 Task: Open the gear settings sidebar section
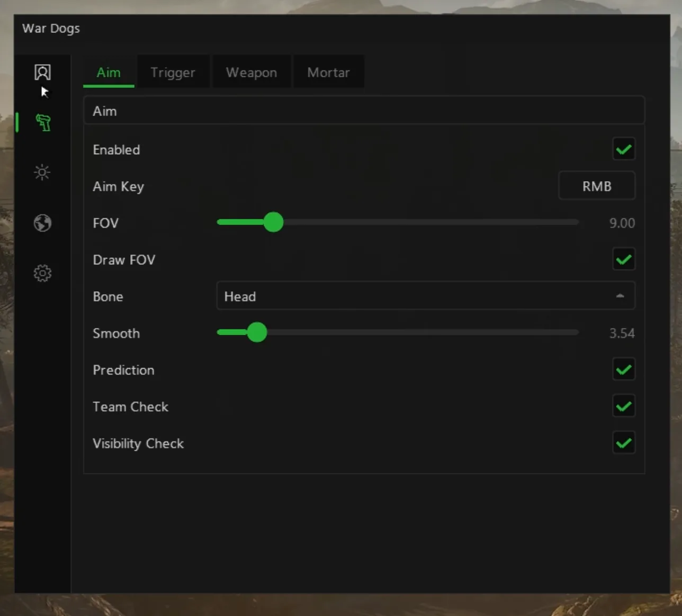42,273
